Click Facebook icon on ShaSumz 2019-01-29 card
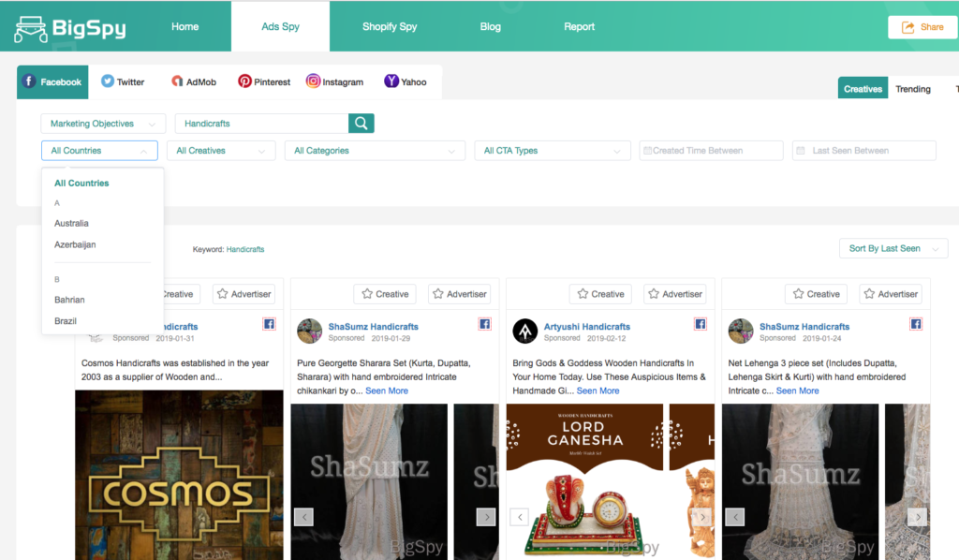 pos(485,324)
